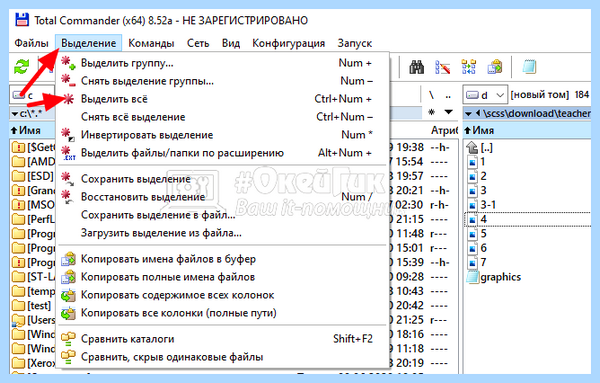The height and width of the screenshot is (383, 600).
Task: Select Загрузить выделение из файла...
Action: tap(223, 233)
